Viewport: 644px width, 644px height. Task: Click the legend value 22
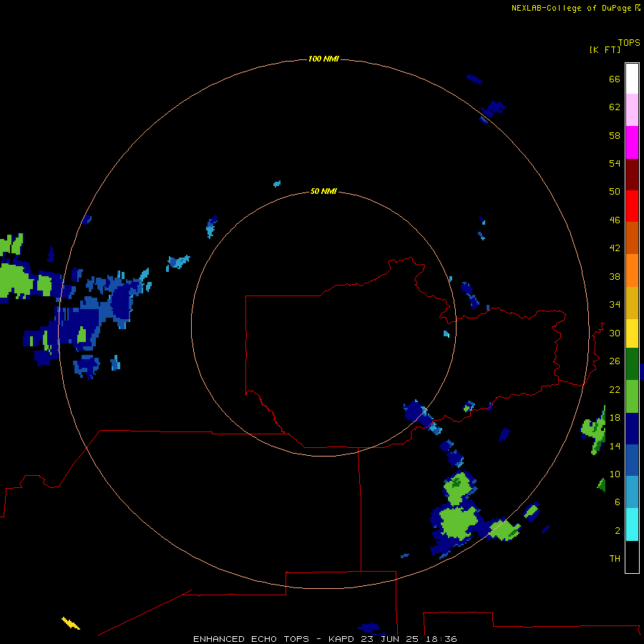(615, 389)
